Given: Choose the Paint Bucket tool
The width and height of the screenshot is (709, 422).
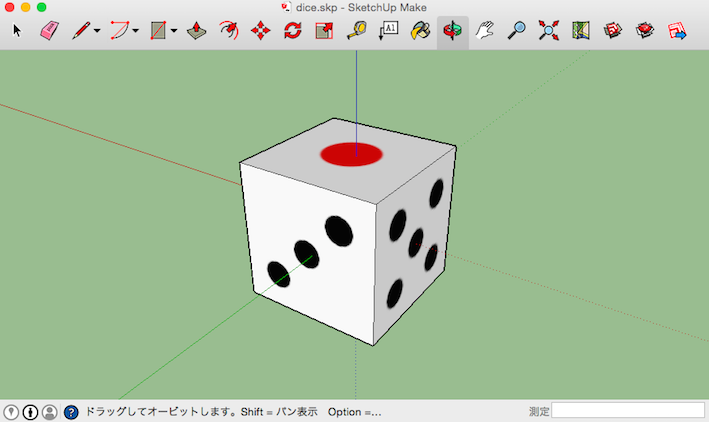Looking at the screenshot, I should [x=421, y=31].
